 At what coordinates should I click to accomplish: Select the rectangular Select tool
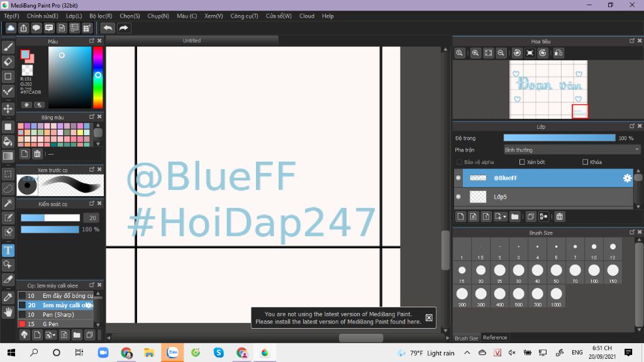click(x=8, y=173)
